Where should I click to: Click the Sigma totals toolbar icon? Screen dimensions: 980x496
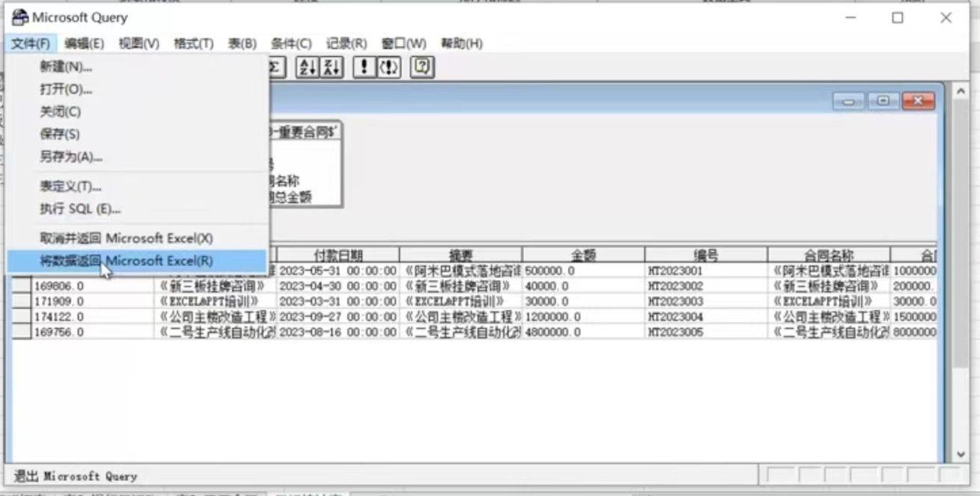274,67
